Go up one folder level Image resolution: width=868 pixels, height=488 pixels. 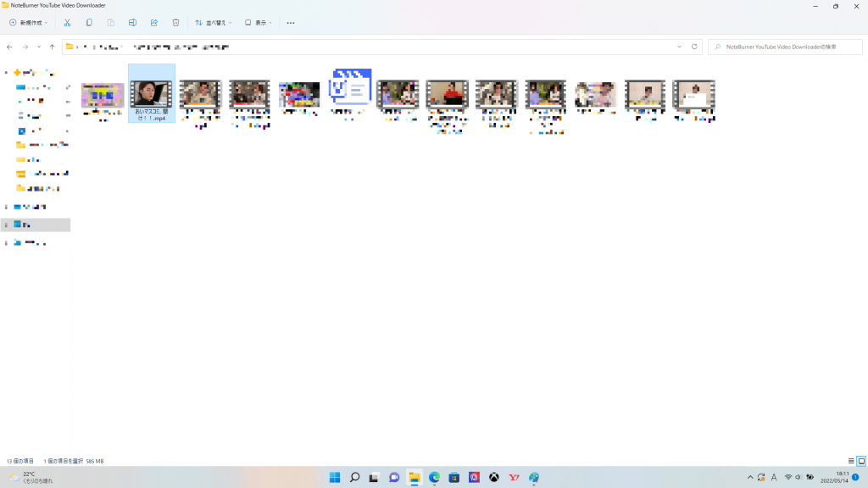pos(52,47)
